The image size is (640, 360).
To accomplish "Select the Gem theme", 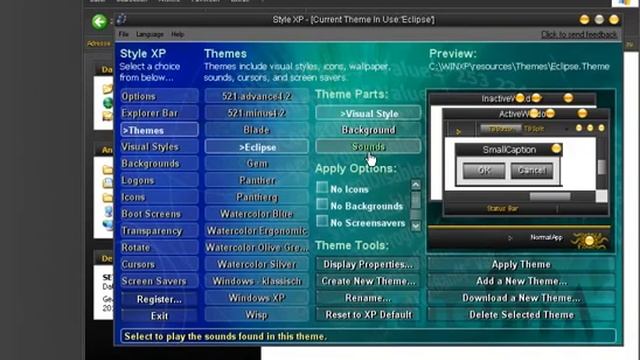I will click(x=256, y=164).
